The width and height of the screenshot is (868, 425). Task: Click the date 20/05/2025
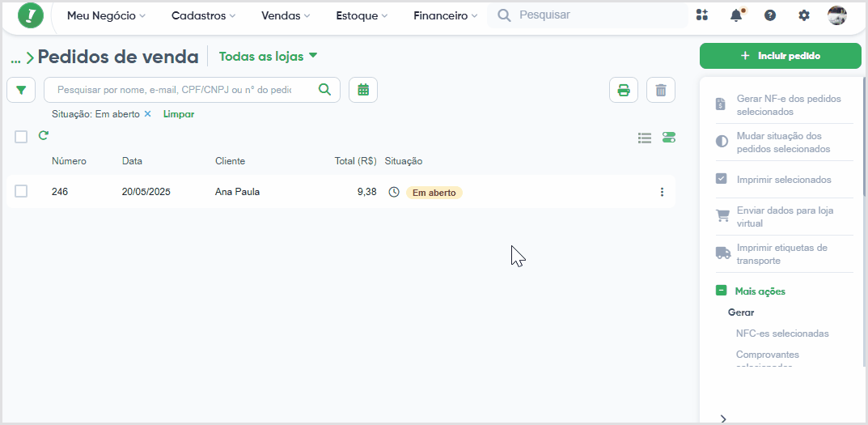pyautogui.click(x=146, y=192)
